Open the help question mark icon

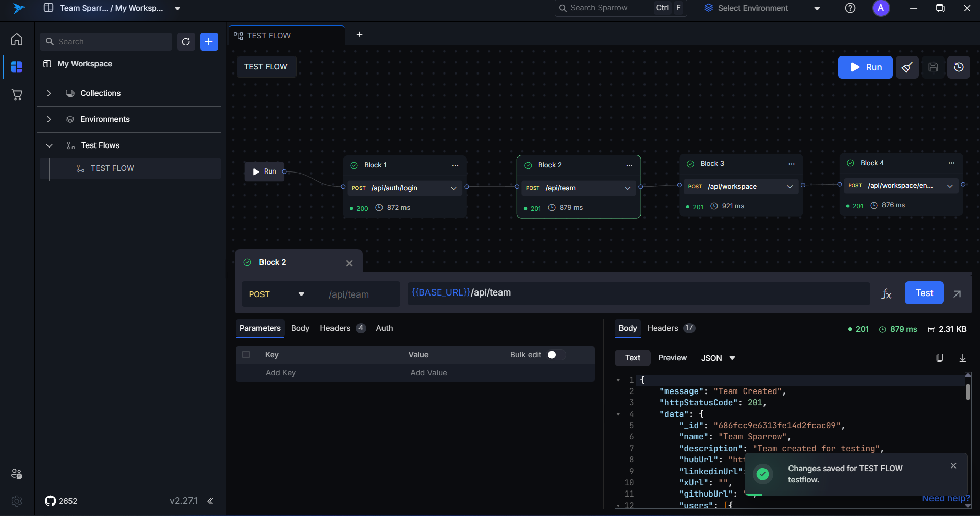pyautogui.click(x=850, y=8)
